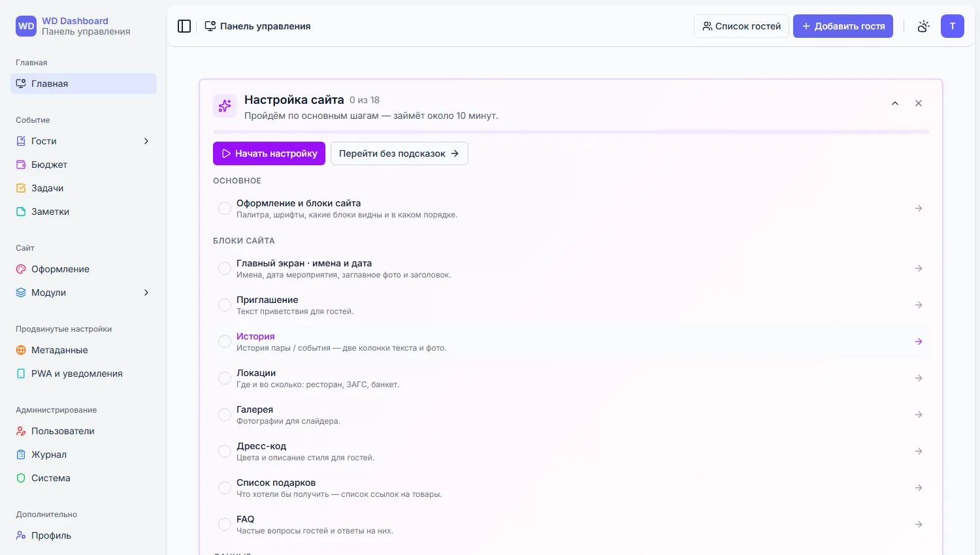Viewport: 980px width, 555px height.
Task: Select Главная in the sidebar
Action: [84, 84]
